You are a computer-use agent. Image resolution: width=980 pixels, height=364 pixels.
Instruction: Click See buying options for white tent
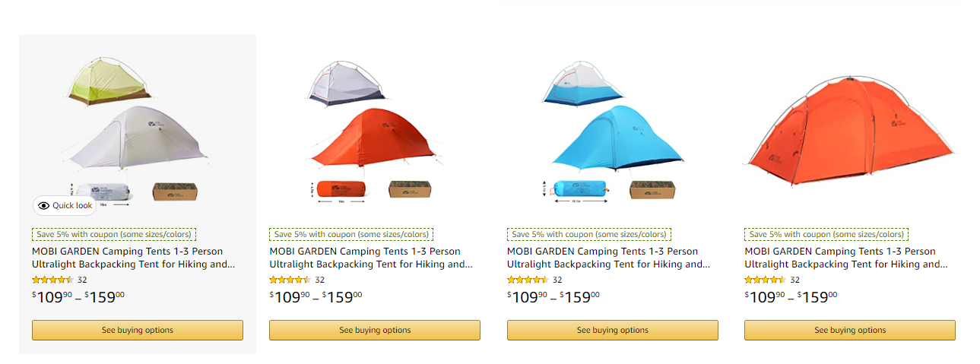pos(138,330)
